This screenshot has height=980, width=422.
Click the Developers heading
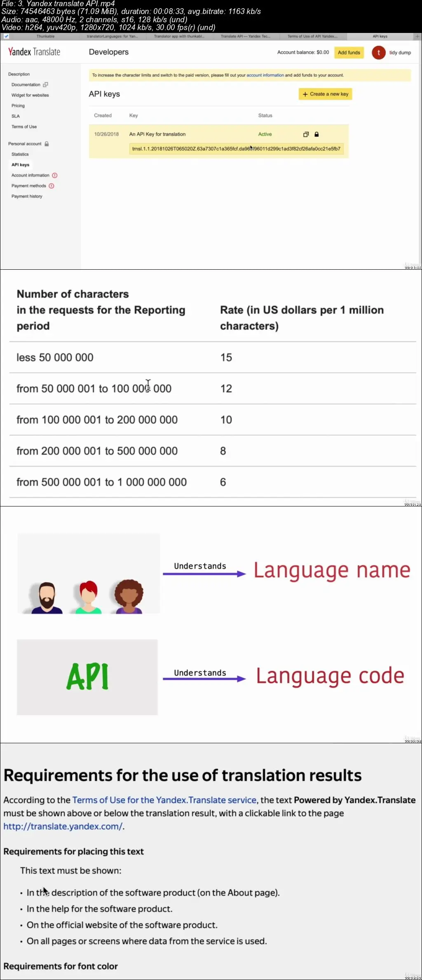109,52
